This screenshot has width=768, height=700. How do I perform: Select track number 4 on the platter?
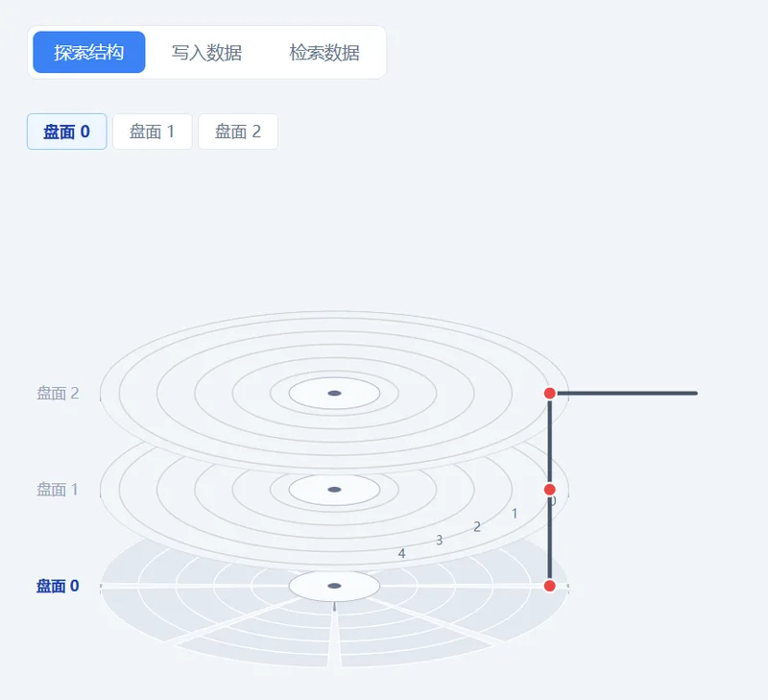401,554
